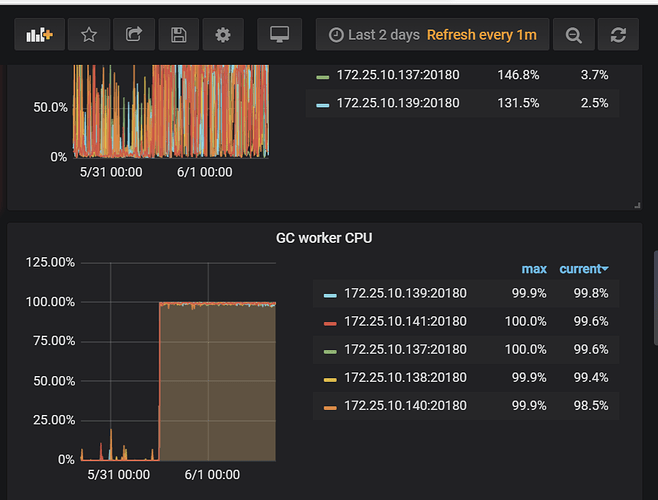Screen dimensions: 658x500
Task: Refresh the dashboard now
Action: click(x=617, y=35)
